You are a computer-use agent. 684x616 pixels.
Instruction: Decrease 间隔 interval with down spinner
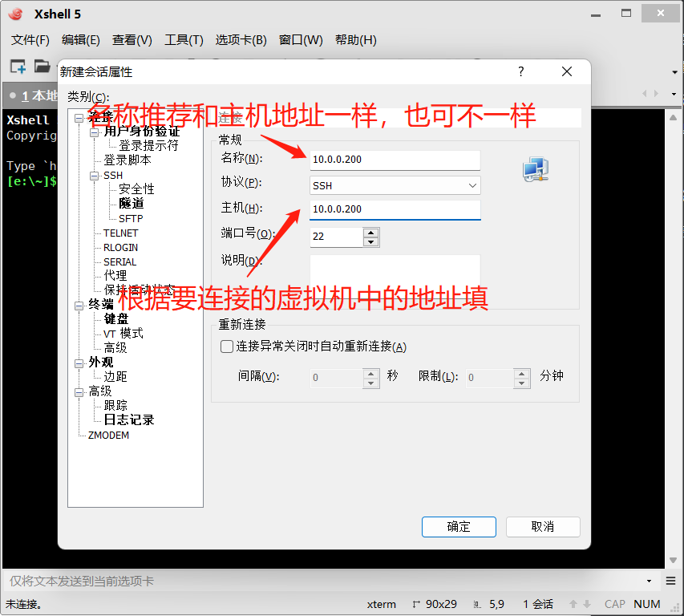coord(370,383)
